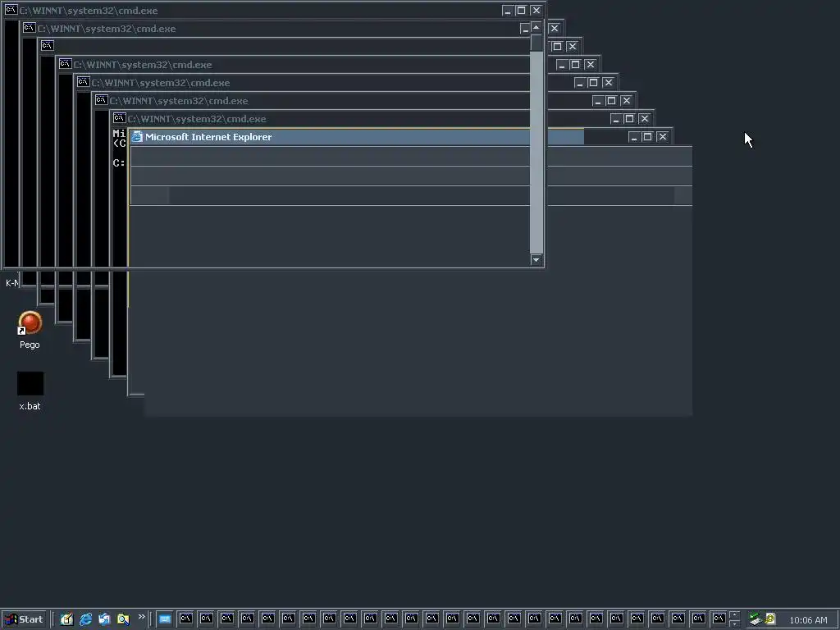Click scroll-down arrow in frontmost cmd window
The height and width of the screenshot is (630, 840).
point(536,259)
